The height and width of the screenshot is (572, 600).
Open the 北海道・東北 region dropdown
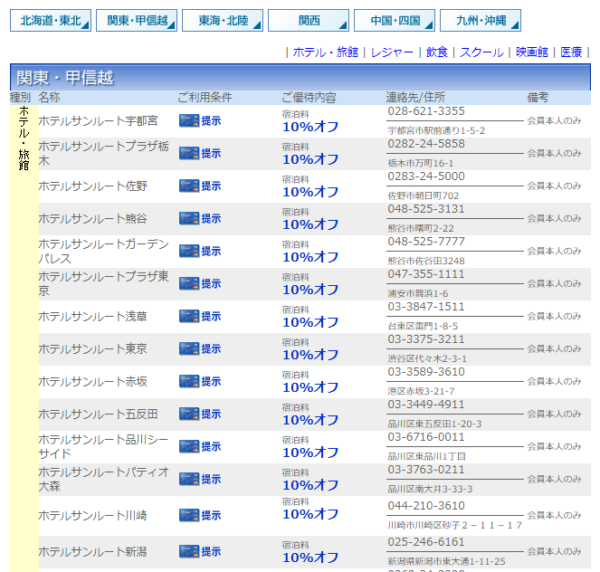pyautogui.click(x=51, y=21)
